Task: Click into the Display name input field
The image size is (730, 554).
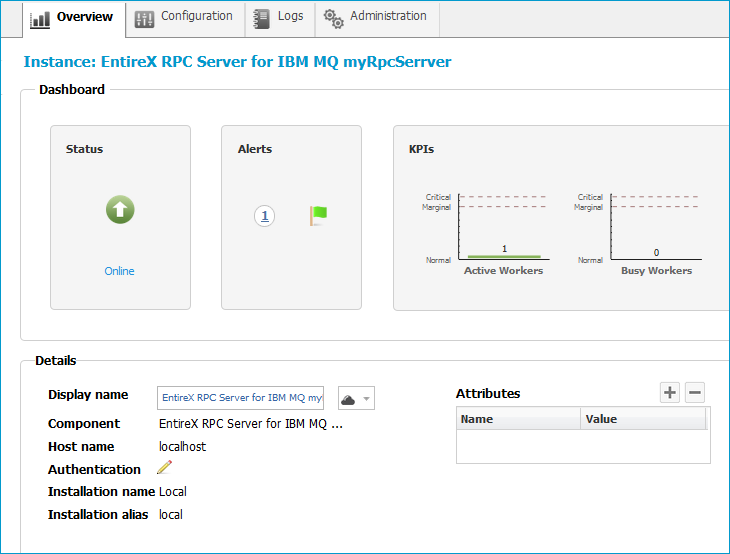Action: [240, 398]
